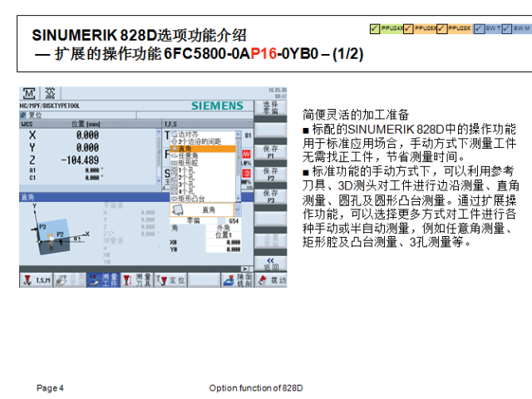
Task: Toggle the PPU28X checkbox
Action: [441, 29]
